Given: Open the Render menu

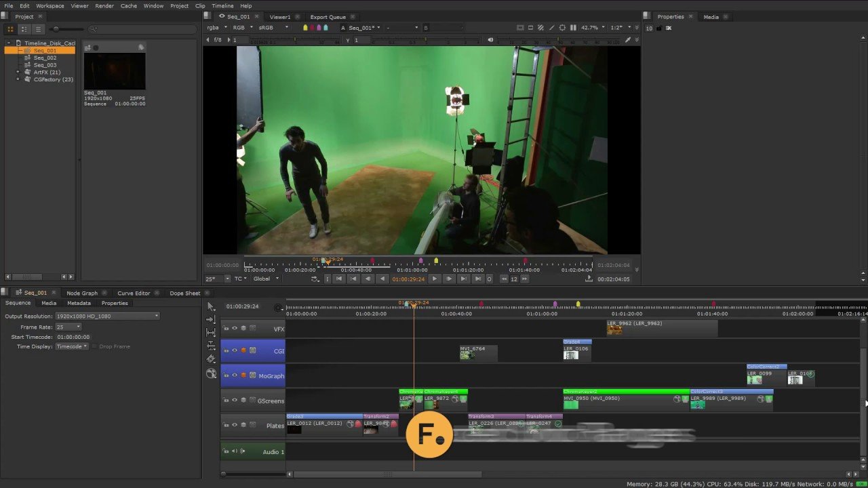Looking at the screenshot, I should pyautogui.click(x=104, y=5).
